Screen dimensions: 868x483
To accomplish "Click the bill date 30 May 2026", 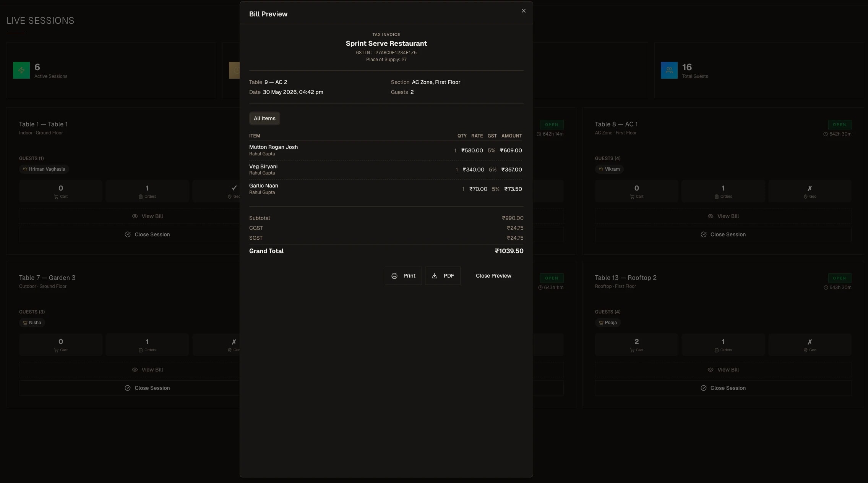I will coord(293,92).
